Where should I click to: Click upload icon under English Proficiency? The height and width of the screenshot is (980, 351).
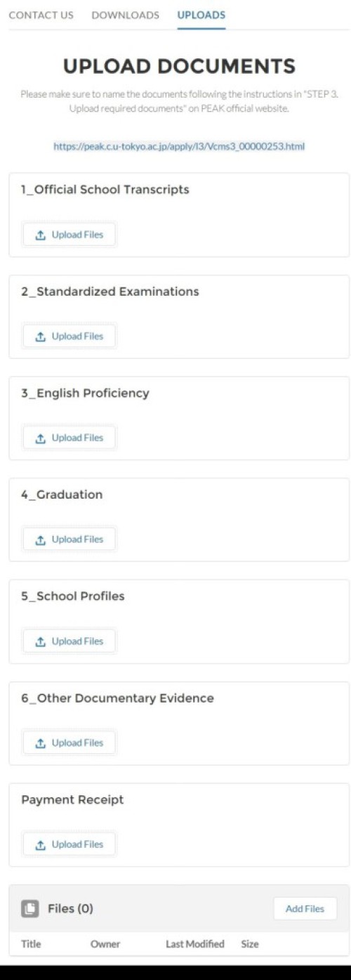(41, 438)
